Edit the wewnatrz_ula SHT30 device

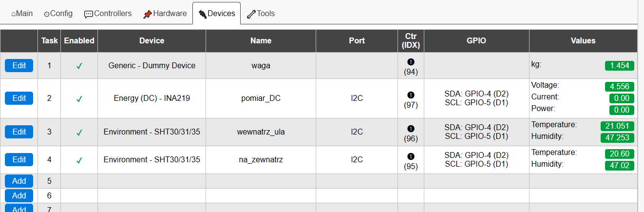[x=19, y=132]
